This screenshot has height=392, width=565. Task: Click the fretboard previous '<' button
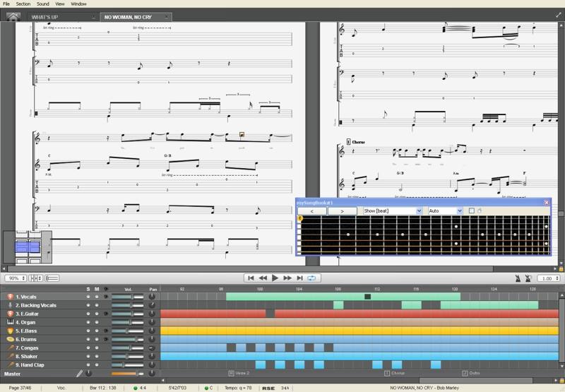point(313,210)
